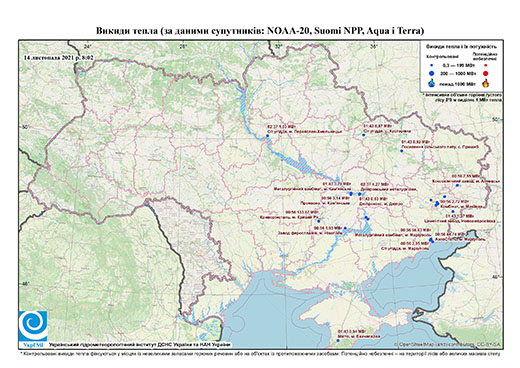
Task: Click the small red dot legend symbol
Action: click(x=486, y=66)
